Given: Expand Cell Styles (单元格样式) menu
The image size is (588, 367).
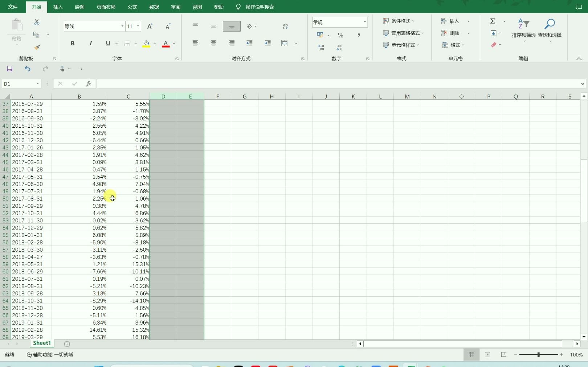Looking at the screenshot, I should point(401,45).
